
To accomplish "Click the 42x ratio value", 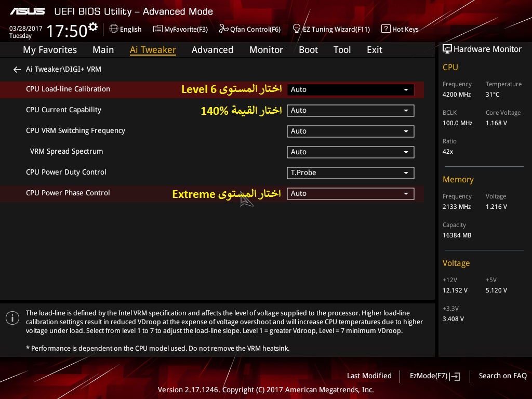I will (x=447, y=152).
